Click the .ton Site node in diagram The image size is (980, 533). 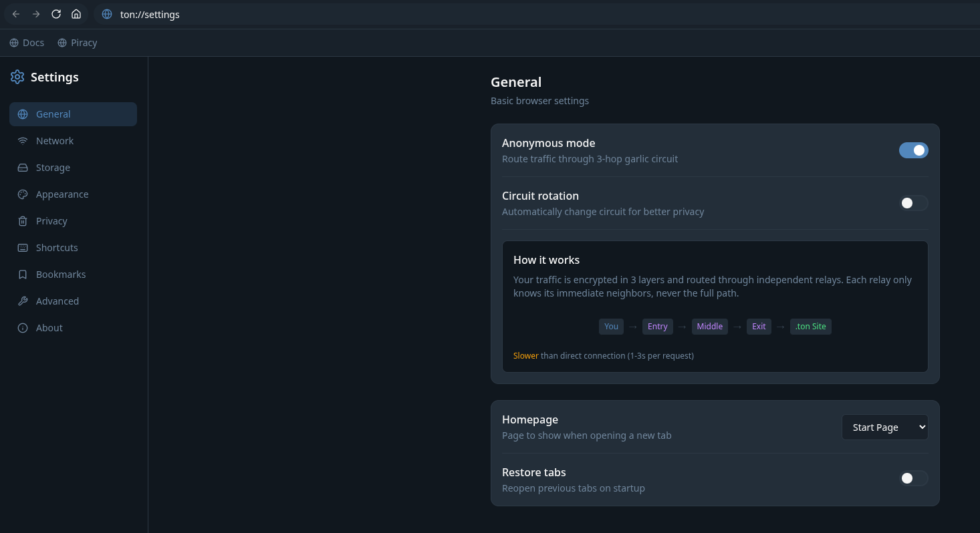(x=810, y=327)
